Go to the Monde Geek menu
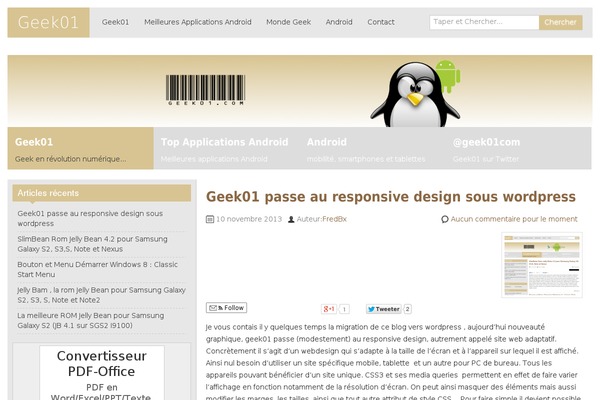The width and height of the screenshot is (600, 400). [x=289, y=22]
